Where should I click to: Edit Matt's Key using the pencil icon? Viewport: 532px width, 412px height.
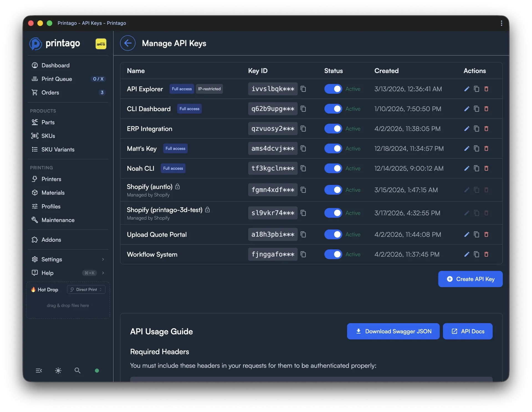[x=467, y=149]
